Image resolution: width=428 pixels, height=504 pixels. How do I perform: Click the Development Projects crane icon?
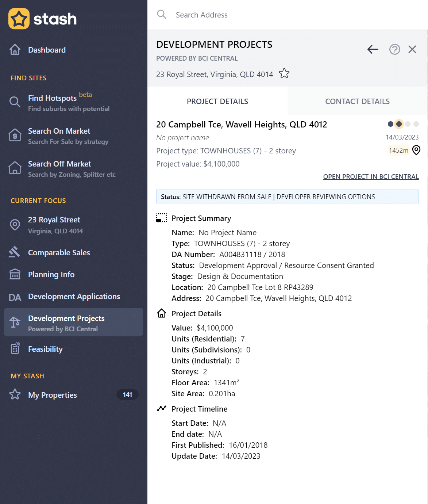pyautogui.click(x=15, y=322)
